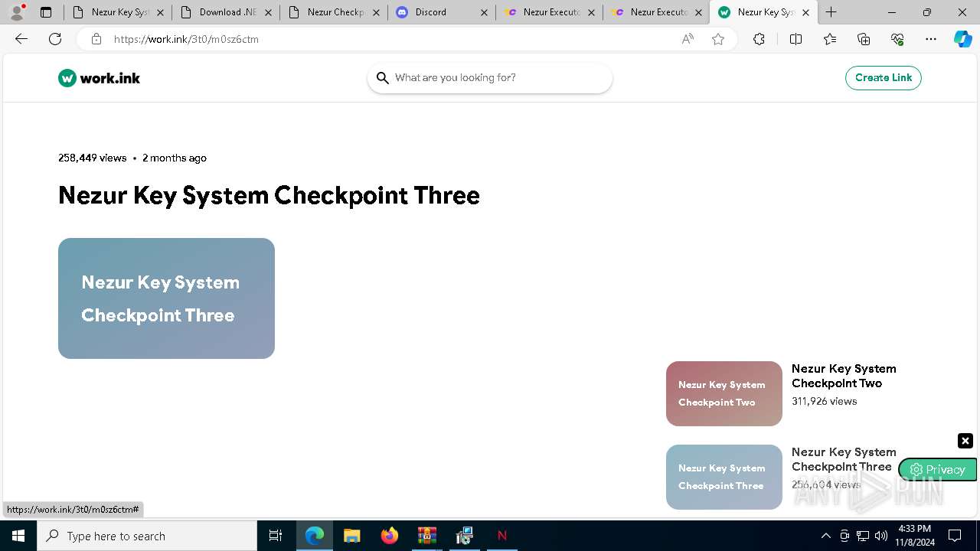This screenshot has width=980, height=551.
Task: Open the Collections icon
Action: tap(864, 39)
